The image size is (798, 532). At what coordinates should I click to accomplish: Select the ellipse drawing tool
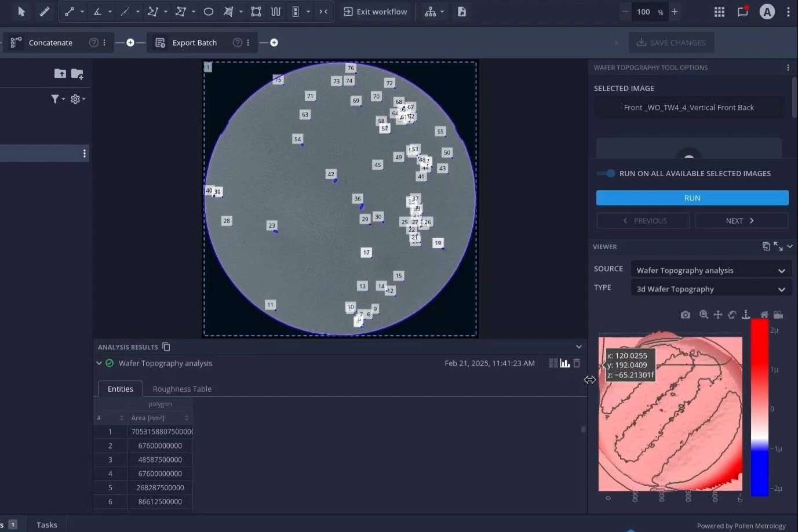(x=209, y=12)
